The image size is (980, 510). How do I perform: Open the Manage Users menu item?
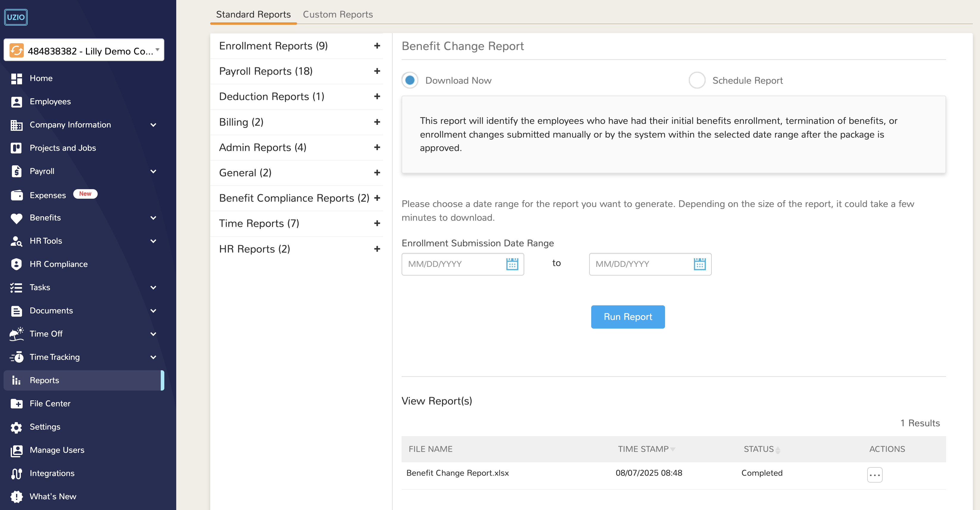[57, 450]
